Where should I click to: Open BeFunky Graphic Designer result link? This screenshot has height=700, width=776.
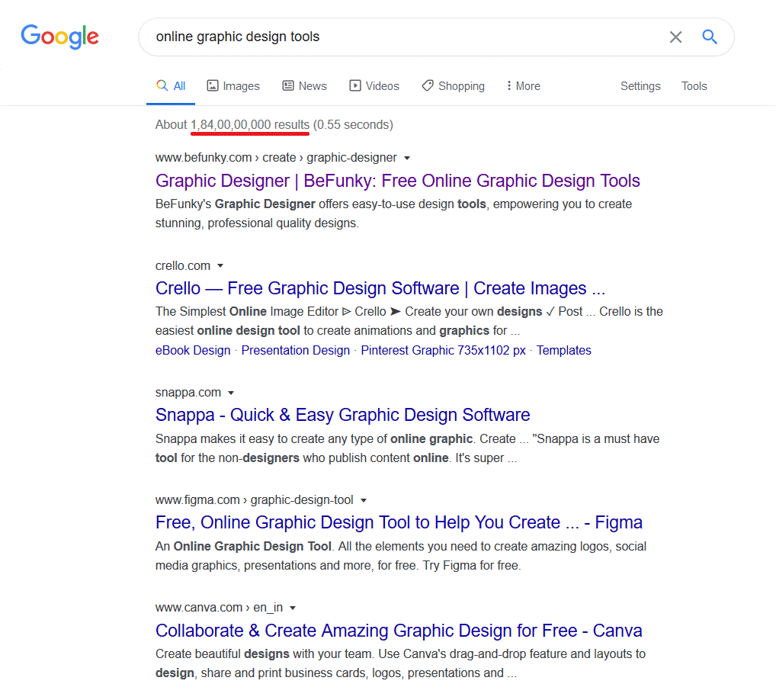(x=397, y=181)
